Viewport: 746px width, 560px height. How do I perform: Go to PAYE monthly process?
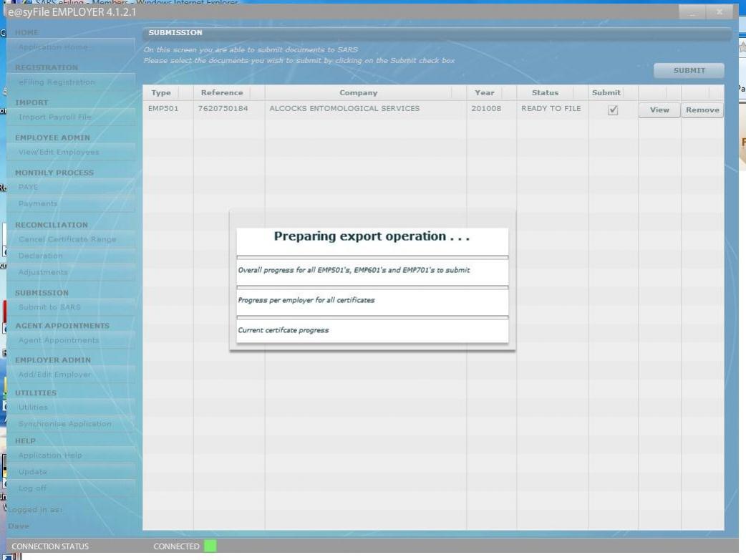coord(29,187)
